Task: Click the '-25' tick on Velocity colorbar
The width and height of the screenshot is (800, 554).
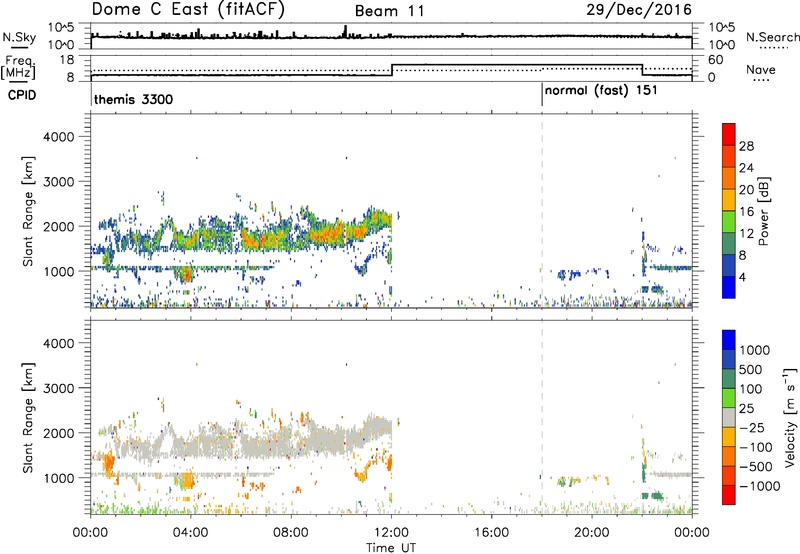Action: point(752,428)
